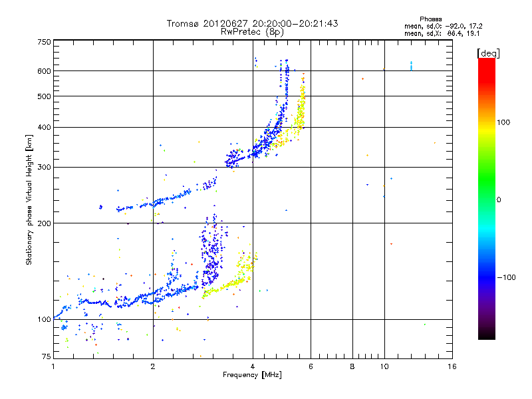This screenshot has height=399, width=532.
Task: Click the 'Frequency [MHz]' axis title
Action: click(252, 375)
